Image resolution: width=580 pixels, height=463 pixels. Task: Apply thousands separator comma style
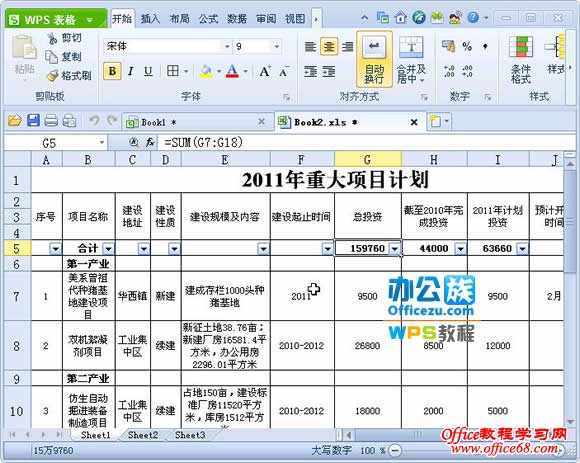tap(485, 47)
